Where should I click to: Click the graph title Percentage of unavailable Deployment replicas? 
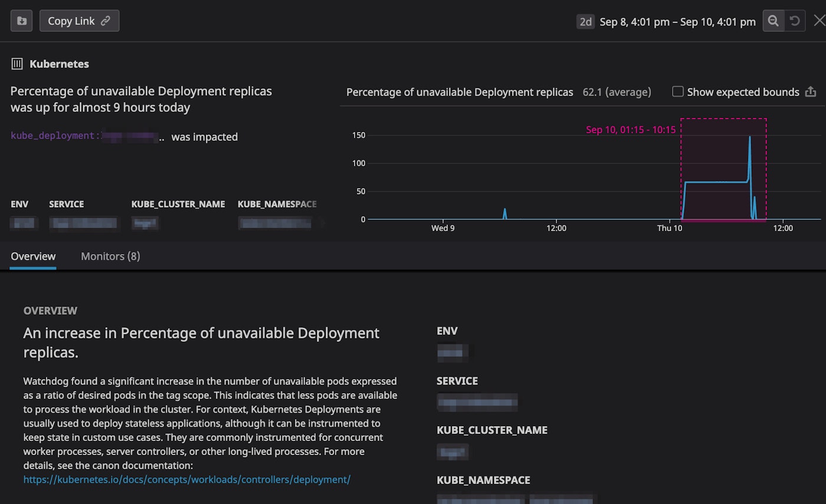460,92
